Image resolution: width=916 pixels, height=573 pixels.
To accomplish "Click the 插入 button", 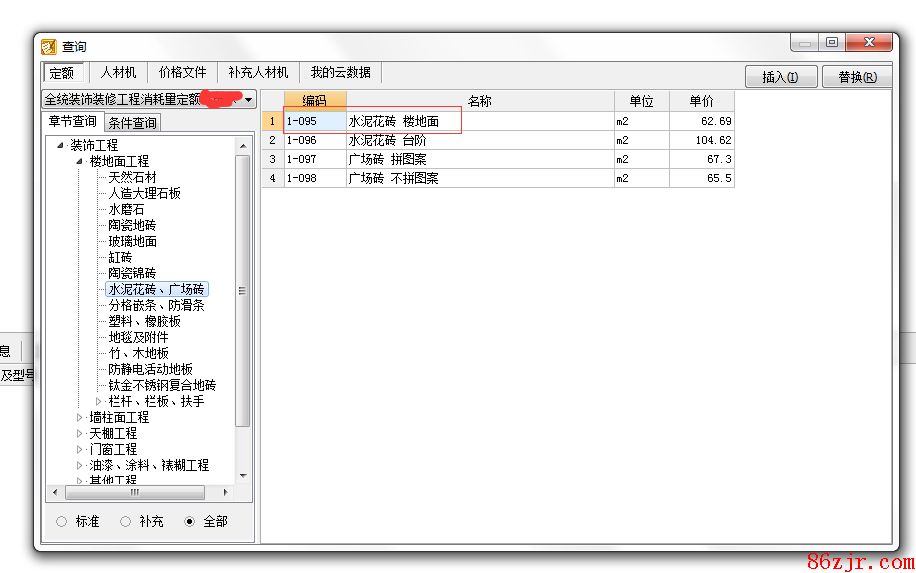I will [x=780, y=77].
